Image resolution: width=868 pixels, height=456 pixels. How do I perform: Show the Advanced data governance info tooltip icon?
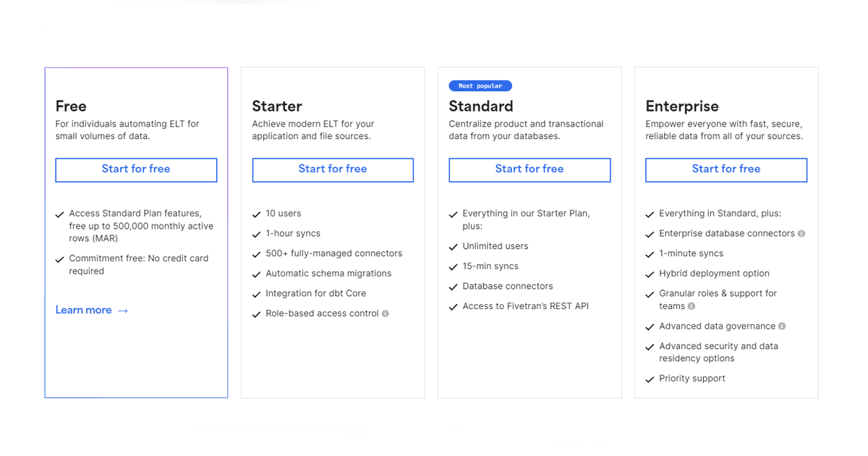tap(782, 326)
